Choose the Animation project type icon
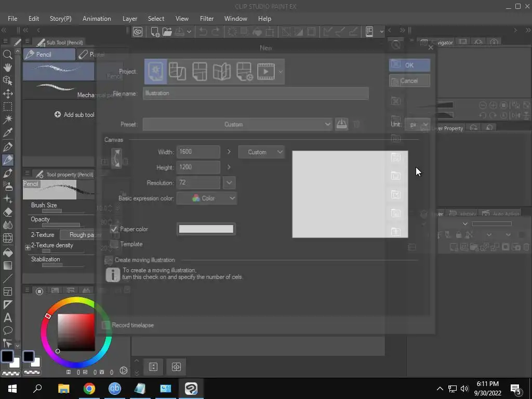Viewport: 532px width, 399px height. [x=266, y=71]
